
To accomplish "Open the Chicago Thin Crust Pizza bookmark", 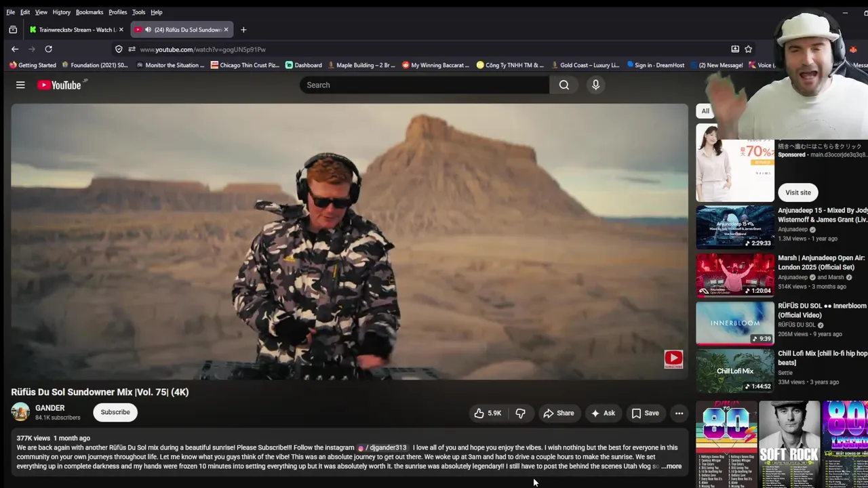I will [245, 65].
